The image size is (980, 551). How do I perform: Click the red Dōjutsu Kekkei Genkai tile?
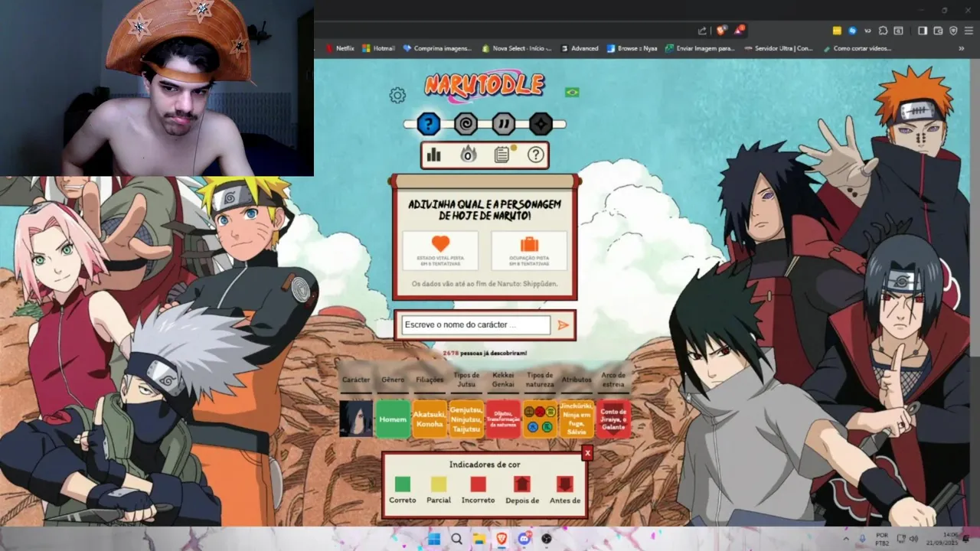point(503,419)
